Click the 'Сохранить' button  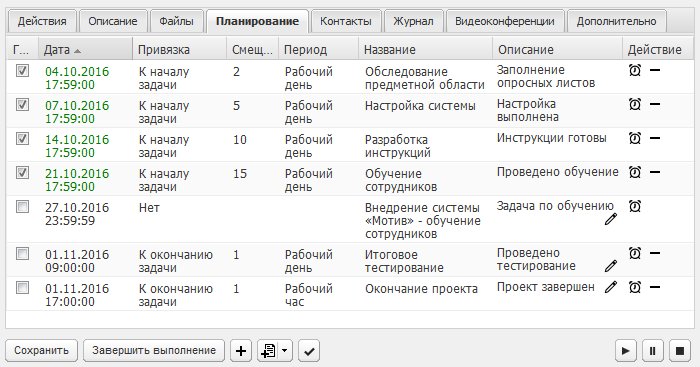pos(42,350)
